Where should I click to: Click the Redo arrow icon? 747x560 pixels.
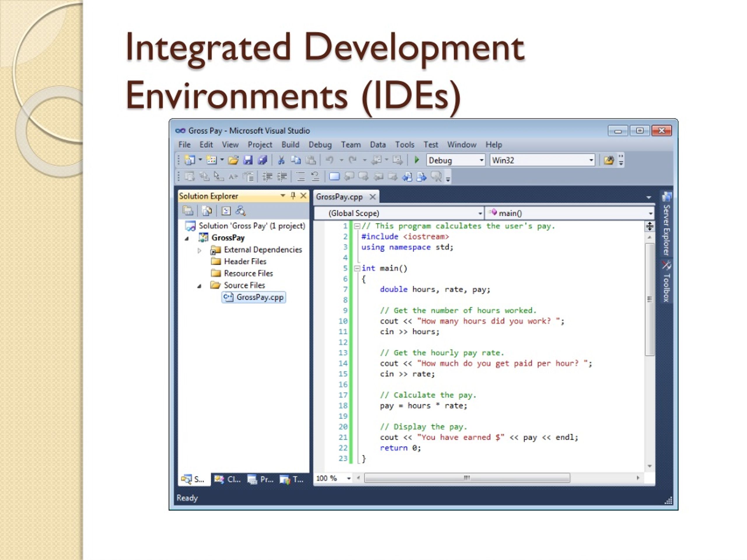pyautogui.click(x=352, y=160)
